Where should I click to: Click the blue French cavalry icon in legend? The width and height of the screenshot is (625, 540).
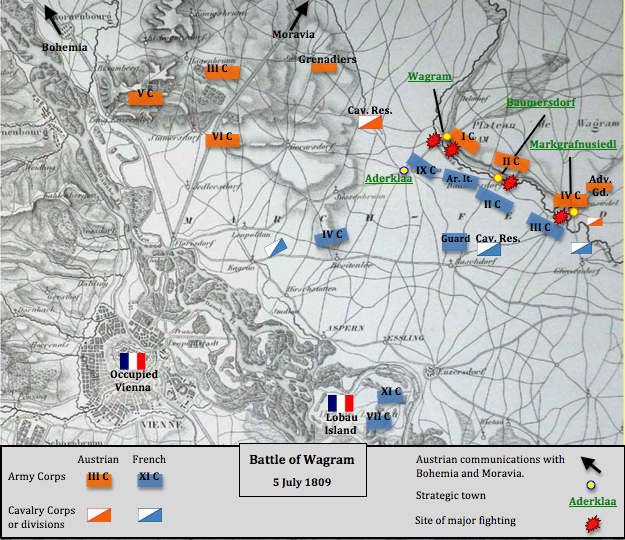point(149,515)
